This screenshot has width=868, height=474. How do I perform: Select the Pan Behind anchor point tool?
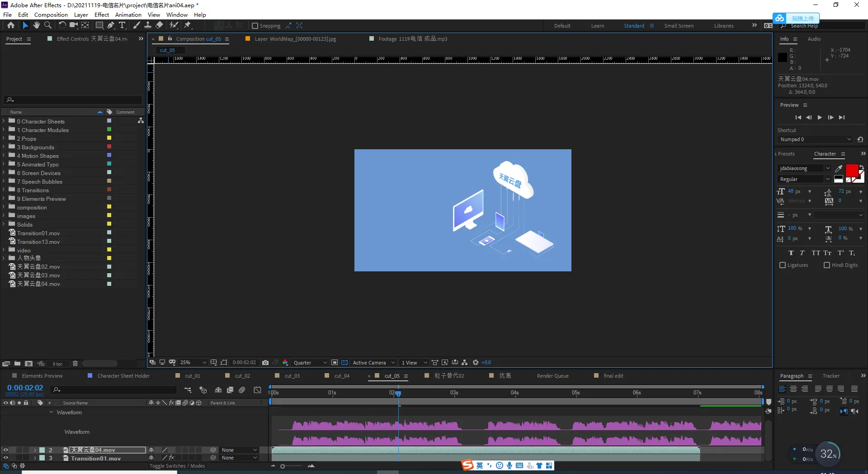pyautogui.click(x=85, y=25)
